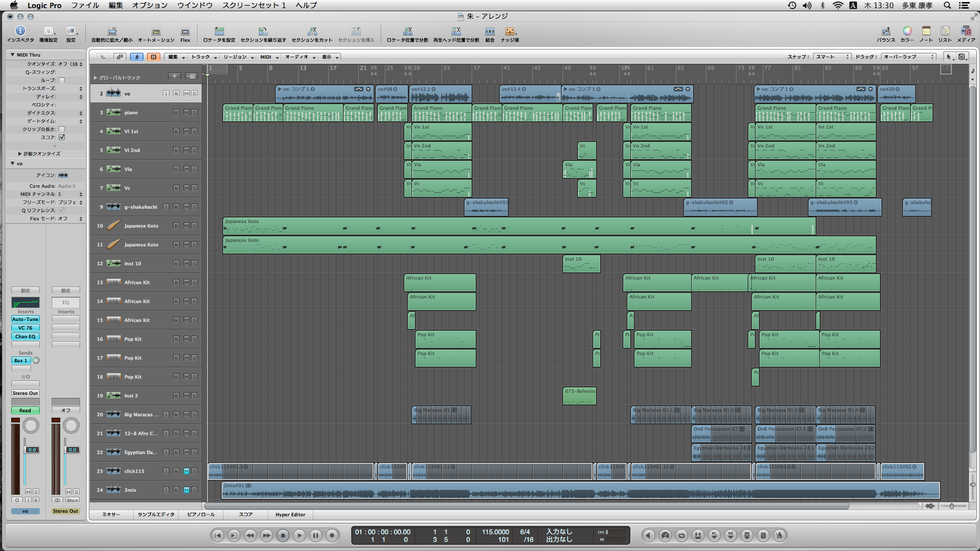Open the スナップ snap dropdown

pos(832,57)
